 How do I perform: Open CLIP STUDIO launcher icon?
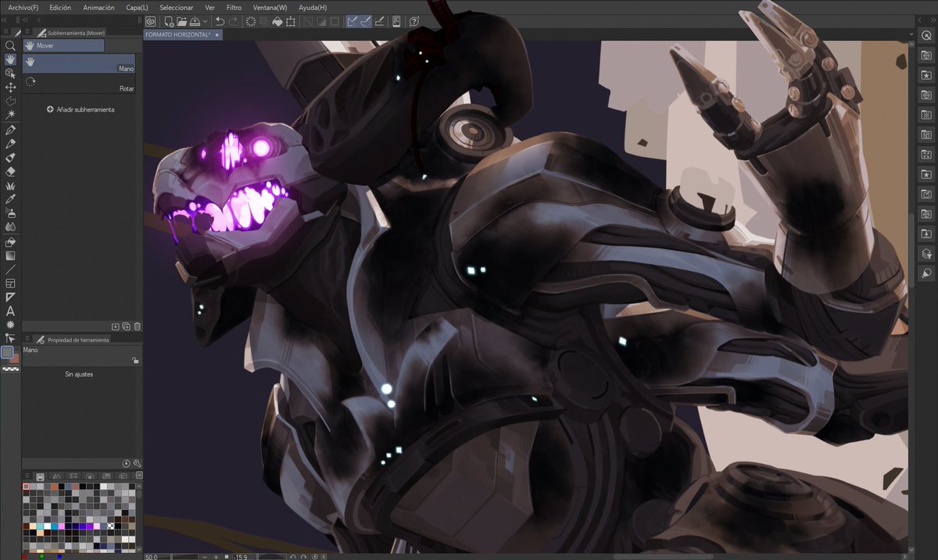click(150, 22)
